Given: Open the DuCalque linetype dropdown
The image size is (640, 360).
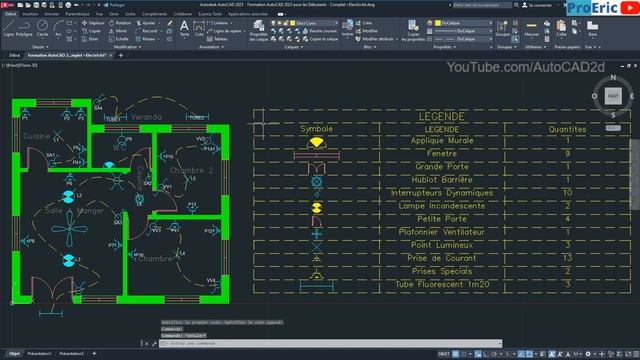Looking at the screenshot, I should click(x=464, y=39).
